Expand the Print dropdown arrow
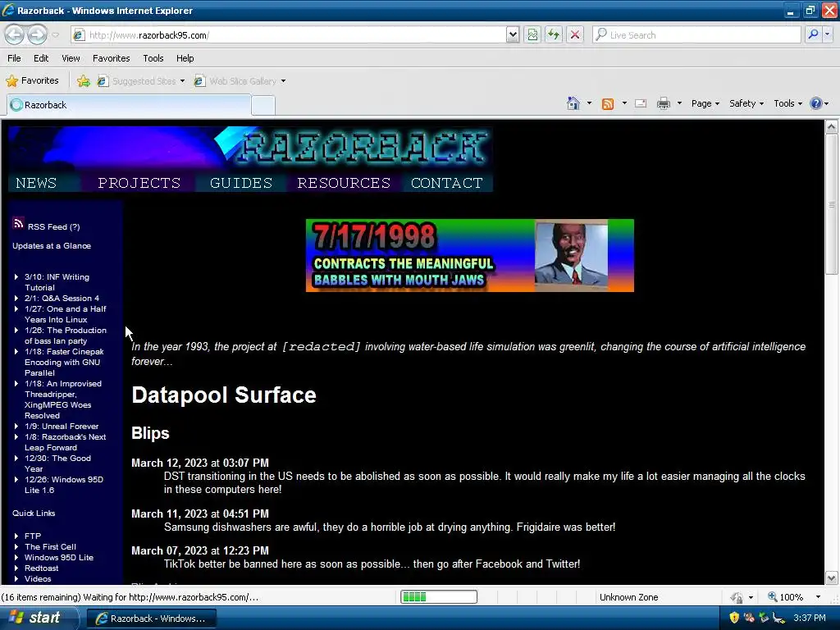 coord(679,103)
